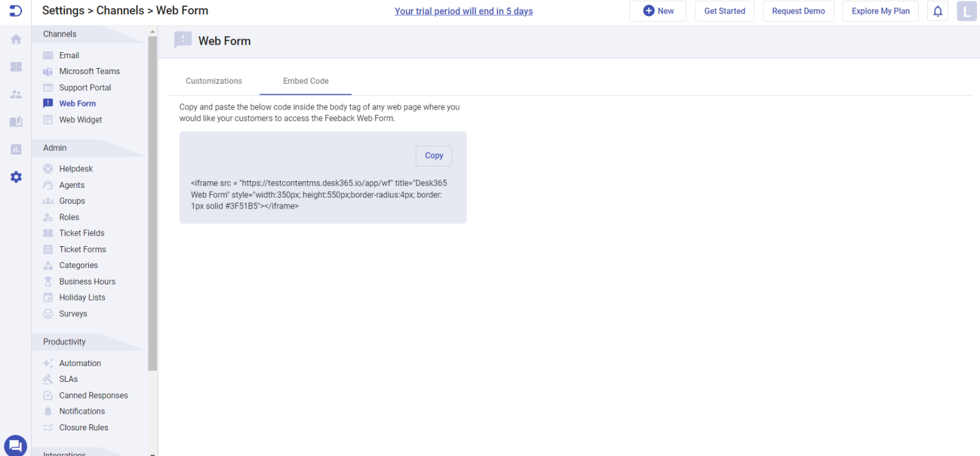Launch the chat support bubble

pos(15,445)
